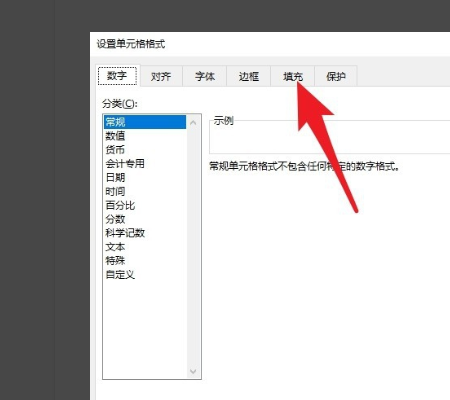Select 自定义 category
This screenshot has width=450, height=400.
(x=145, y=275)
